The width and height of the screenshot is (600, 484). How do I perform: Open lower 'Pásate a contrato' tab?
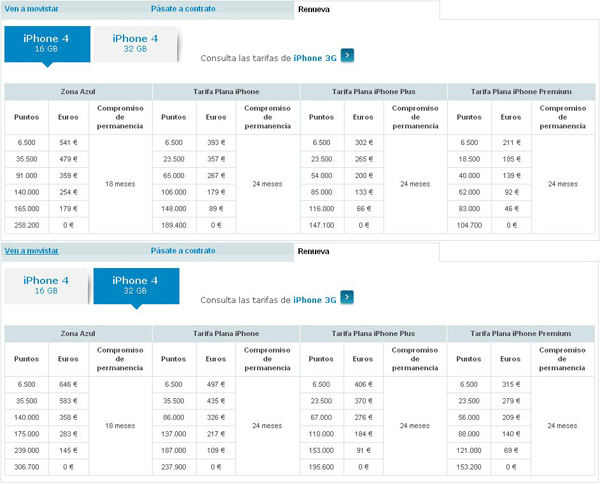click(x=183, y=251)
